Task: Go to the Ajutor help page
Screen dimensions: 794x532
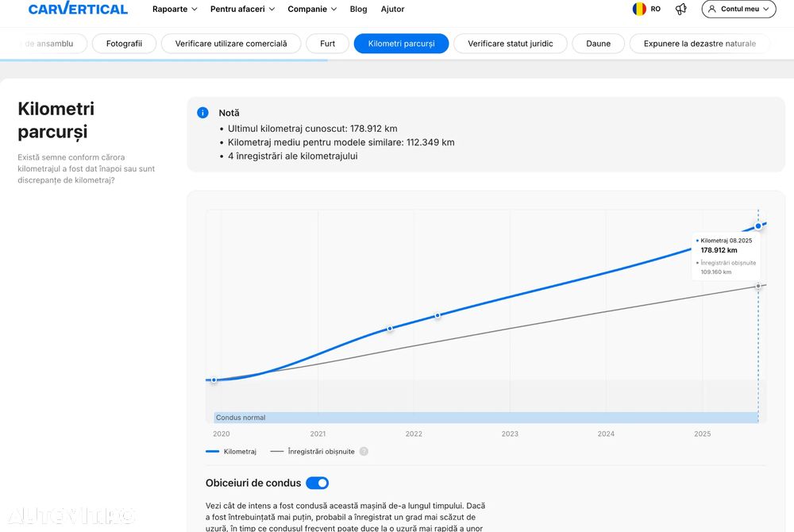Action: (x=392, y=10)
